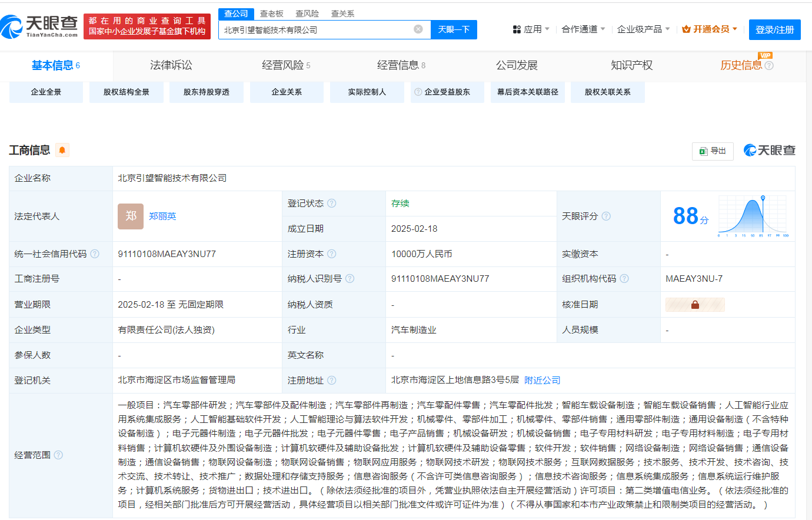Click the 企业关系 button
This screenshot has height=520, width=812.
coord(287,92)
